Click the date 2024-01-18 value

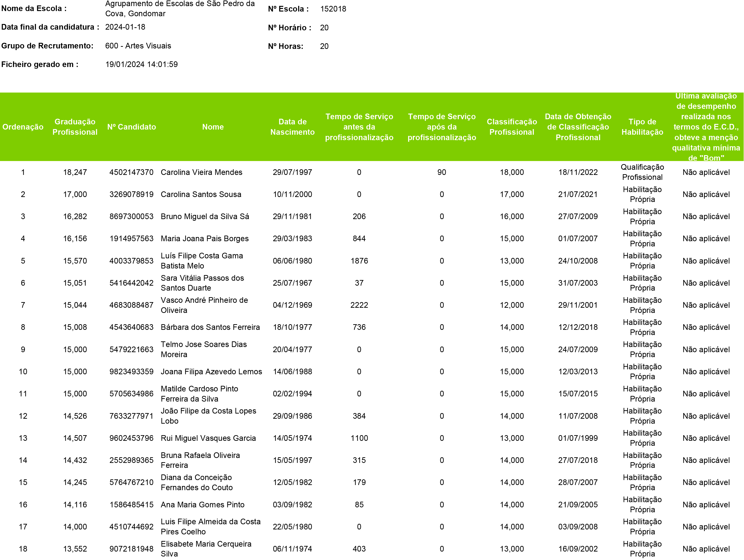[x=125, y=27]
